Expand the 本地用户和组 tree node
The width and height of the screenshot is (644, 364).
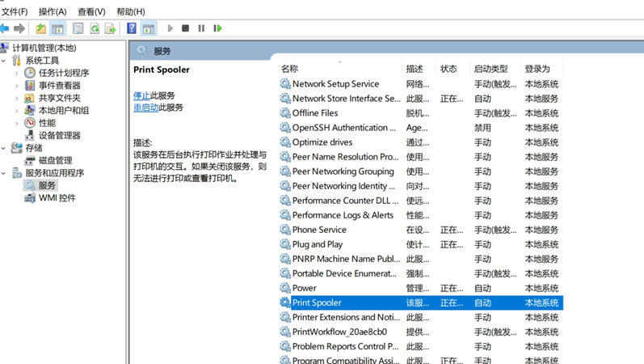click(x=16, y=111)
